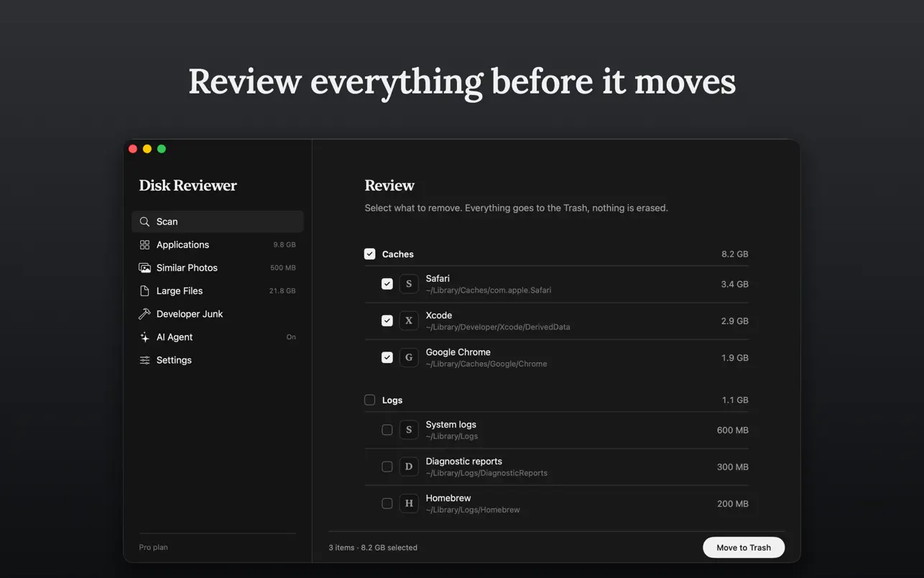The width and height of the screenshot is (924, 578).
Task: Click the Diagnostic reports D icon
Action: click(409, 467)
